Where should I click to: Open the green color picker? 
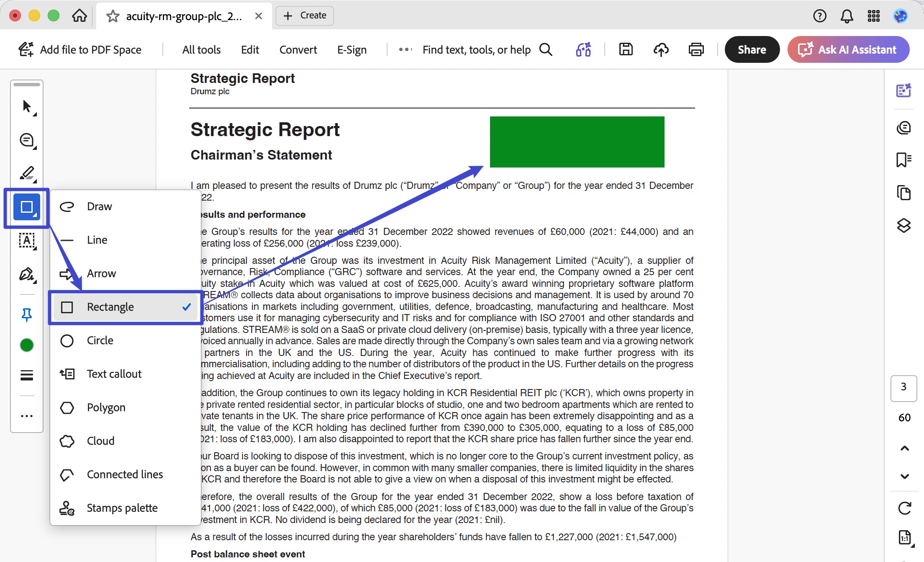tap(27, 345)
